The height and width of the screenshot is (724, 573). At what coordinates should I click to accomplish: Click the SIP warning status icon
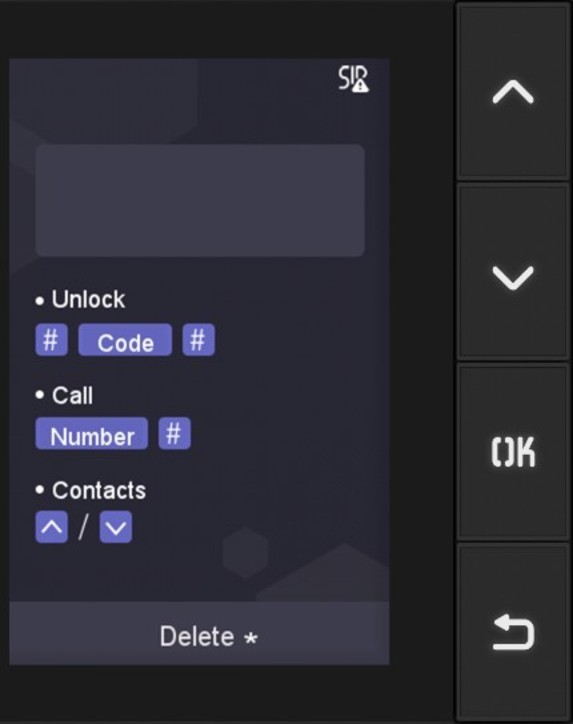(x=353, y=78)
